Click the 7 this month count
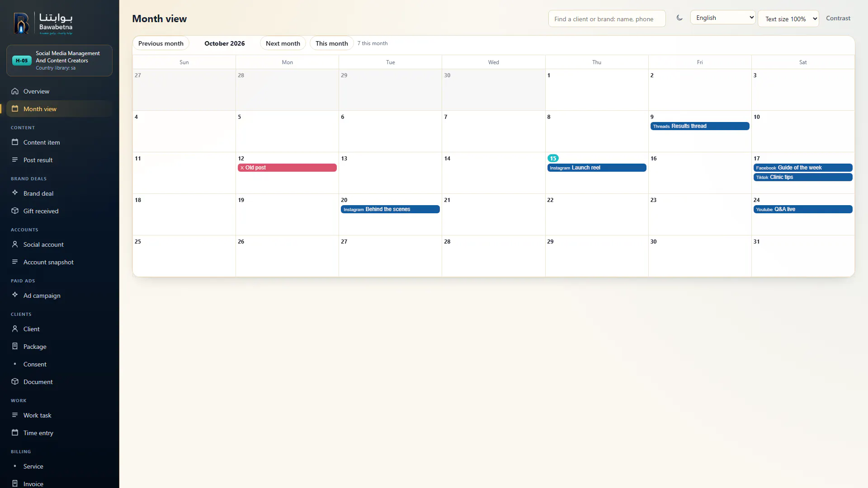 (373, 43)
